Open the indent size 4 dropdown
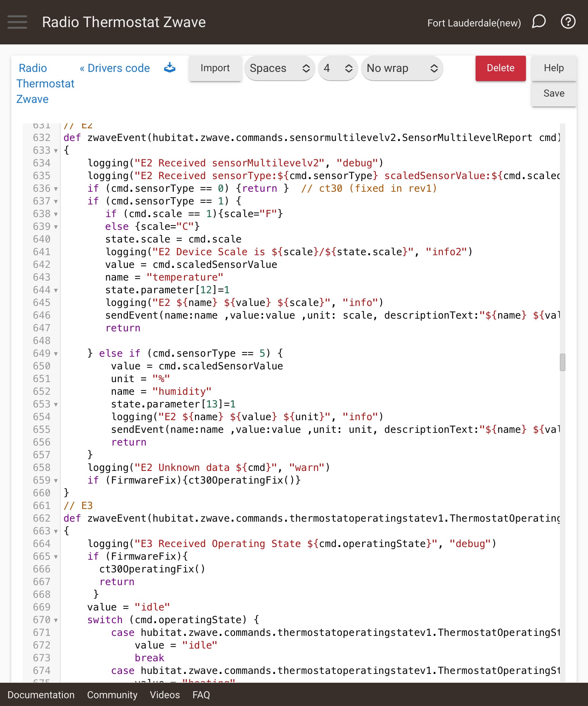The width and height of the screenshot is (588, 706). tap(337, 68)
